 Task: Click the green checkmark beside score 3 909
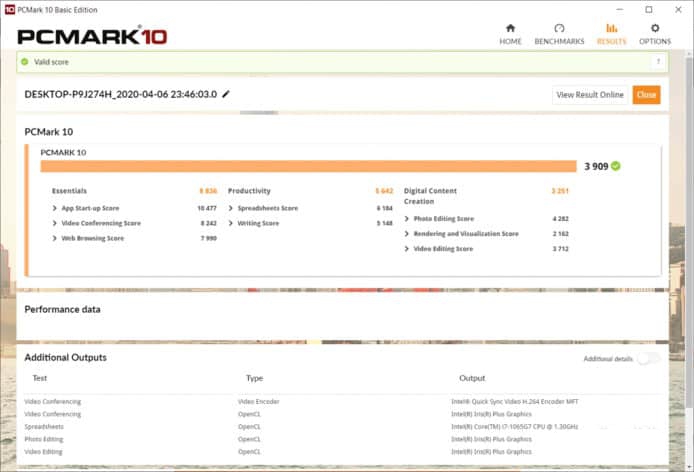(616, 166)
